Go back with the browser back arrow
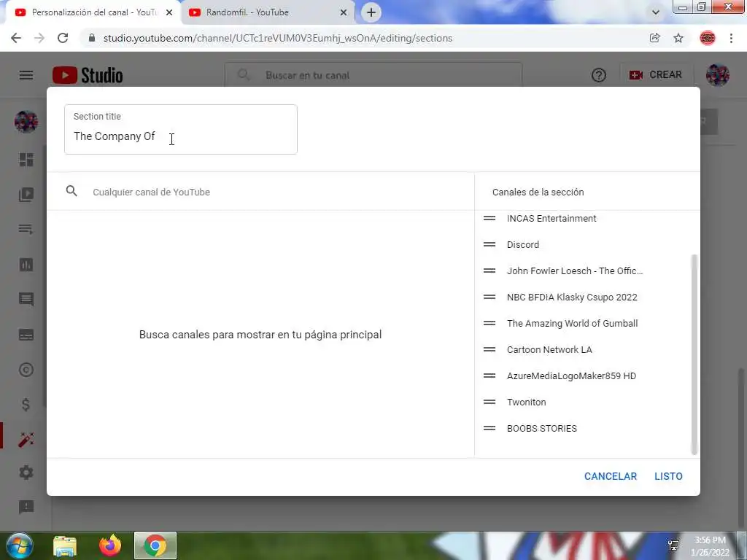This screenshot has height=560, width=747. 16,38
